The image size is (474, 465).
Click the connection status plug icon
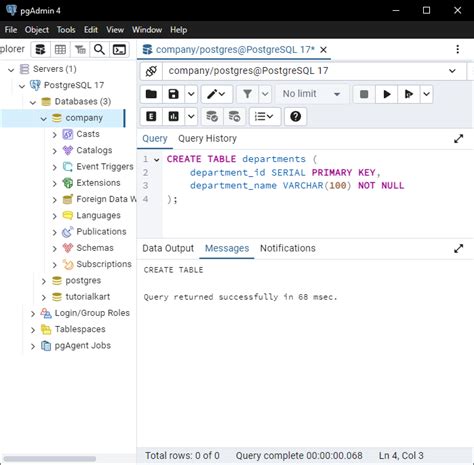[151, 71]
